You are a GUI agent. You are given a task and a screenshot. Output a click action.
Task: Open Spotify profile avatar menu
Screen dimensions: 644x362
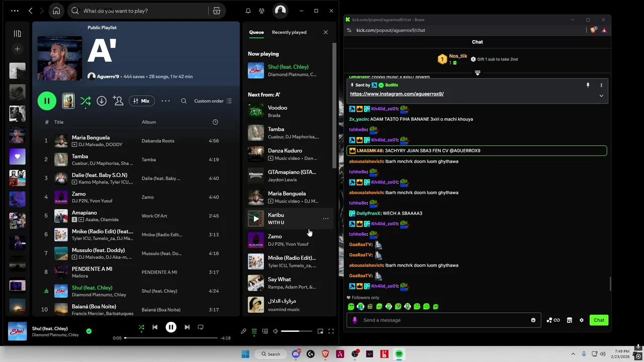pos(280,11)
